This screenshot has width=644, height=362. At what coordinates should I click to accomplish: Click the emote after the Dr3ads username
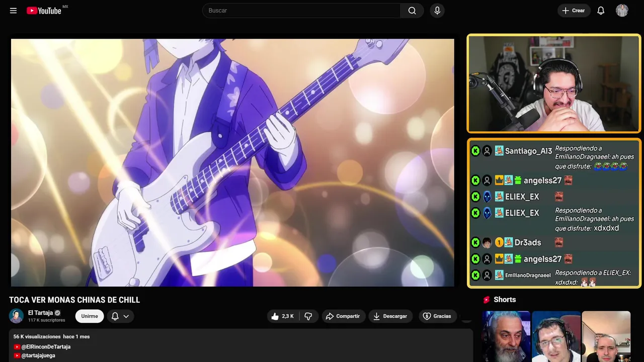point(558,242)
